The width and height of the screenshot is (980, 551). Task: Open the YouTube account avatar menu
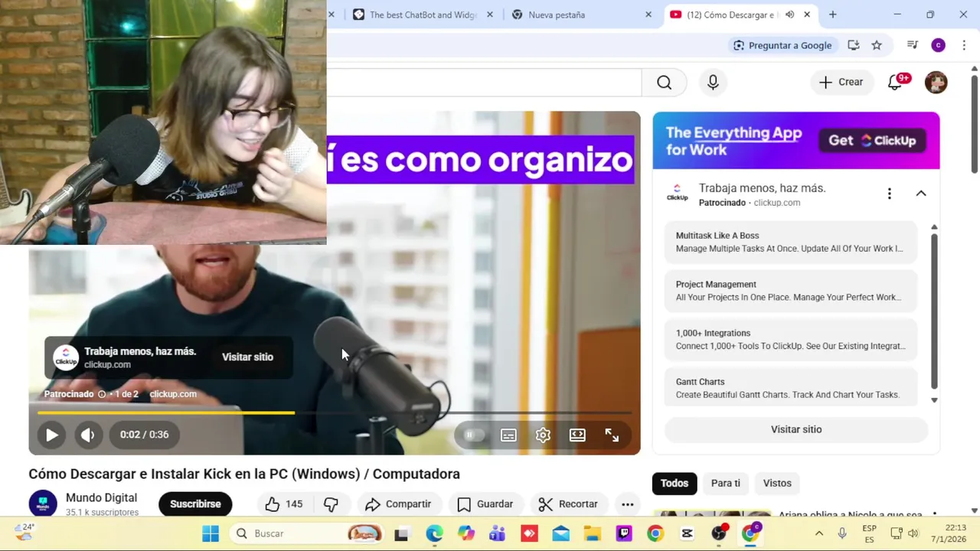tap(936, 82)
